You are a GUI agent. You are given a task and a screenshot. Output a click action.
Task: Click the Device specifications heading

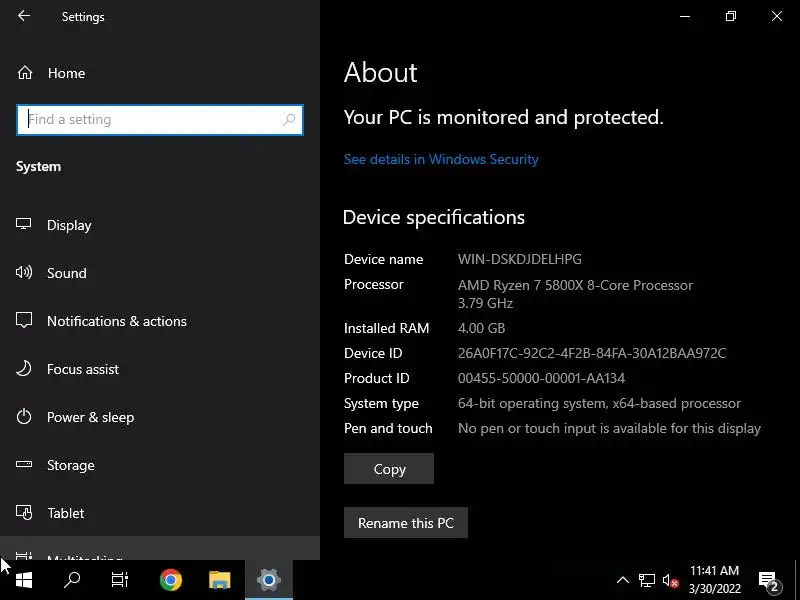pos(434,217)
